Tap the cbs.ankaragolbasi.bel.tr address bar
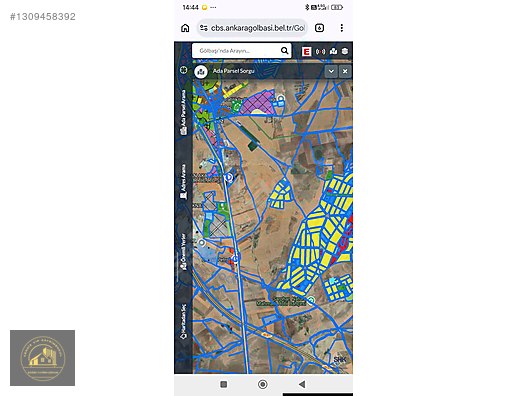 point(252,28)
